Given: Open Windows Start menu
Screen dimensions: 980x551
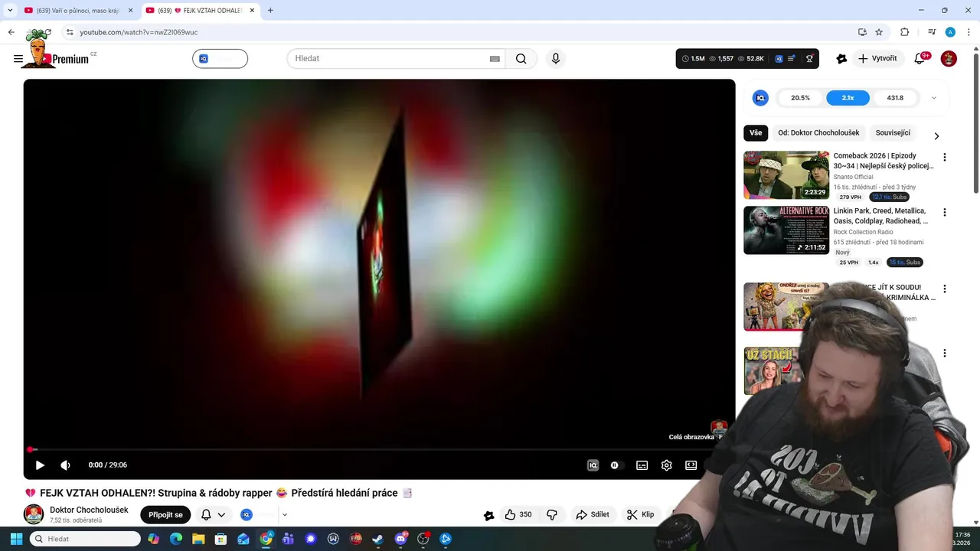Looking at the screenshot, I should (16, 539).
